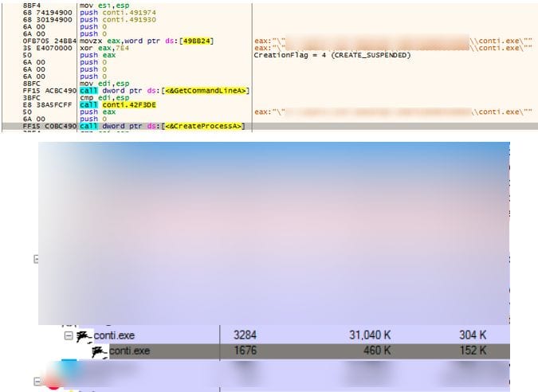
Task: Collapse the parent conti.exe process tree node
Action: point(69,335)
